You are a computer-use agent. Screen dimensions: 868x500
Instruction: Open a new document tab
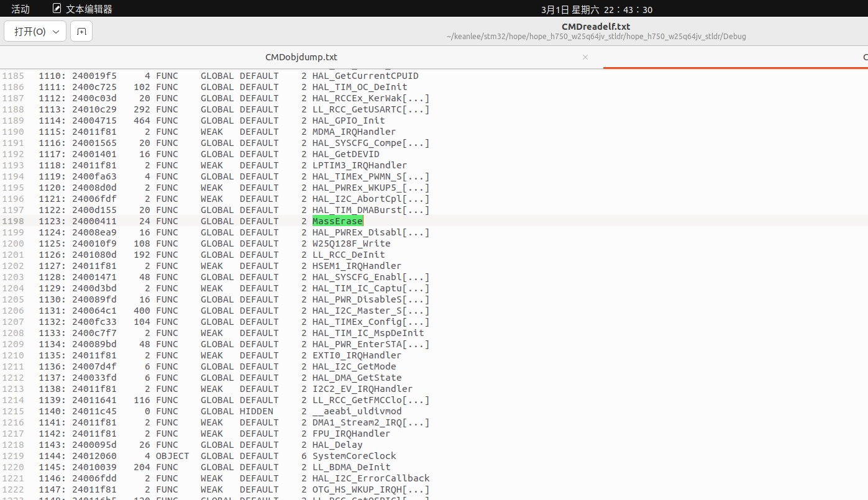pyautogui.click(x=81, y=32)
